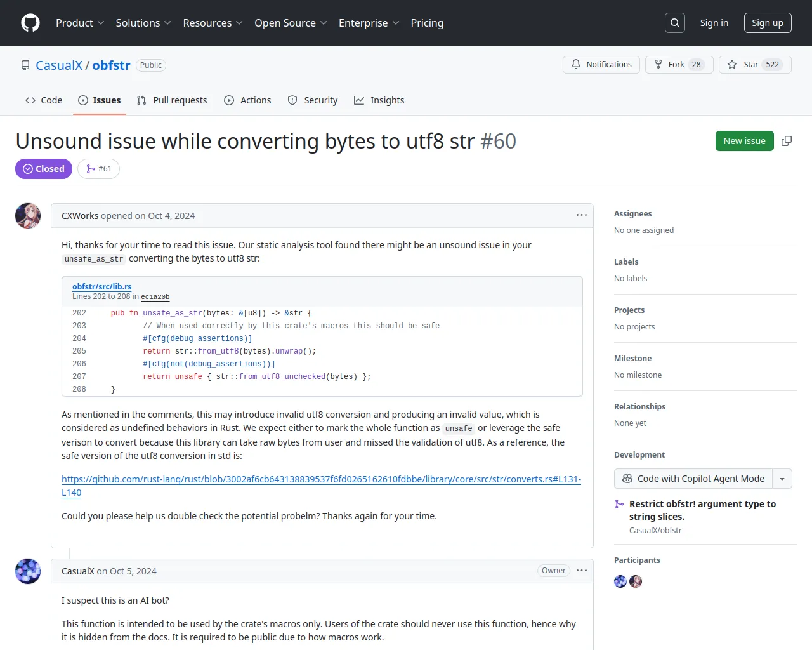Open 'on Oct 5, 2024' timestamp
The image size is (812, 650).
tap(127, 571)
